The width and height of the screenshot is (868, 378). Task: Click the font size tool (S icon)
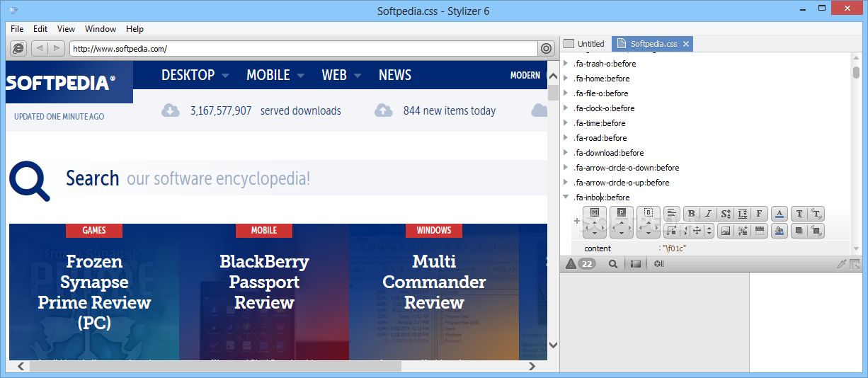(726, 214)
